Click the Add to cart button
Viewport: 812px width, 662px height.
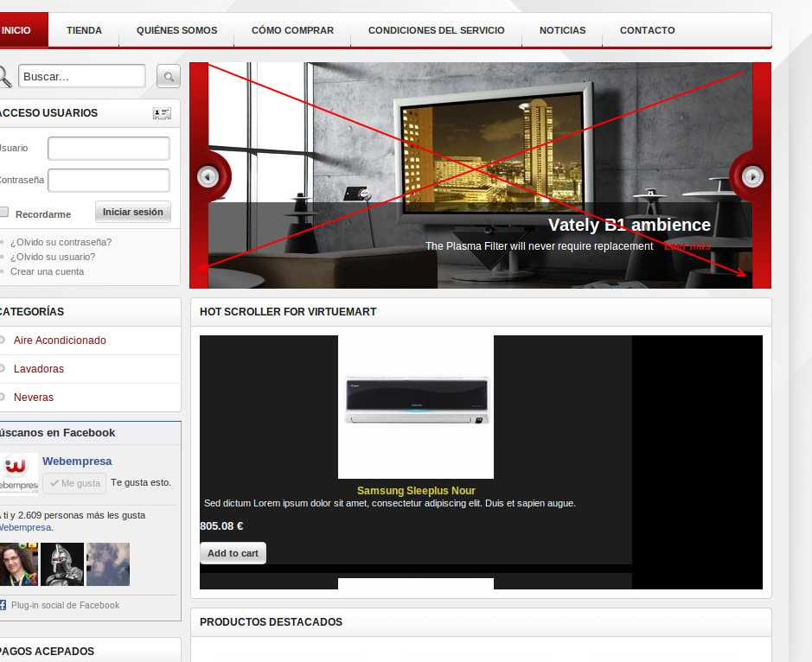coord(233,553)
